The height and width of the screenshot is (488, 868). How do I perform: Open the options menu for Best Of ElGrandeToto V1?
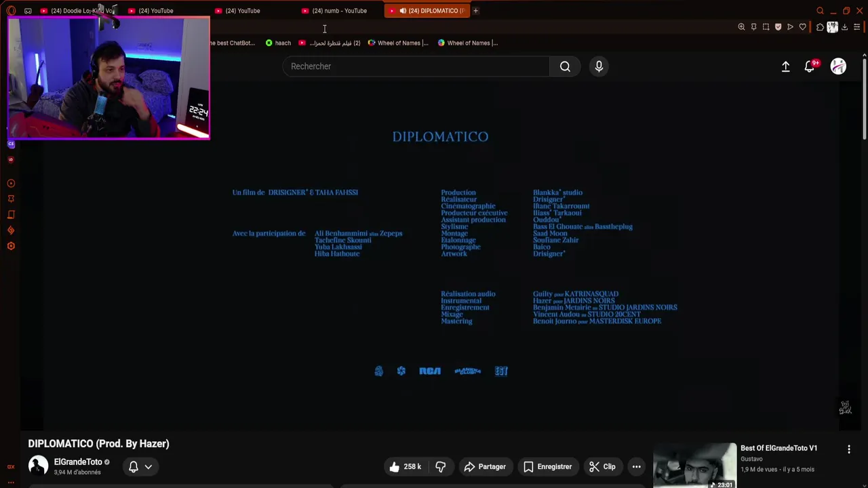(848, 449)
